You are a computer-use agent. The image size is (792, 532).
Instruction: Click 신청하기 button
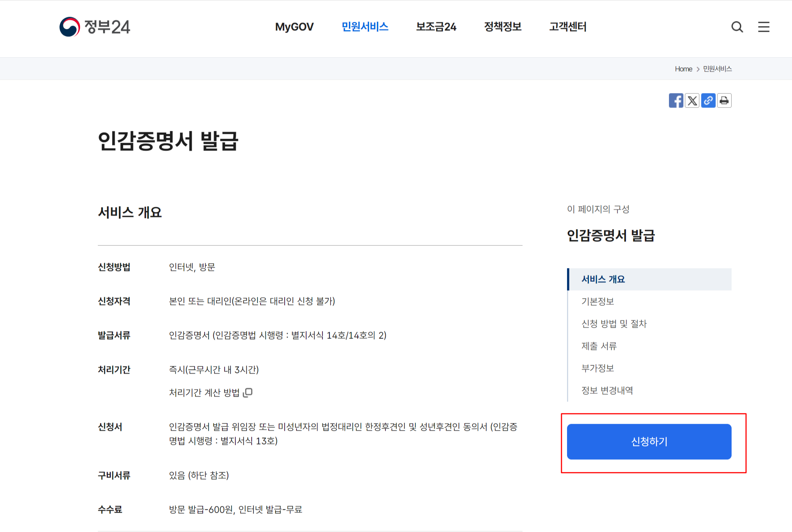pyautogui.click(x=649, y=441)
